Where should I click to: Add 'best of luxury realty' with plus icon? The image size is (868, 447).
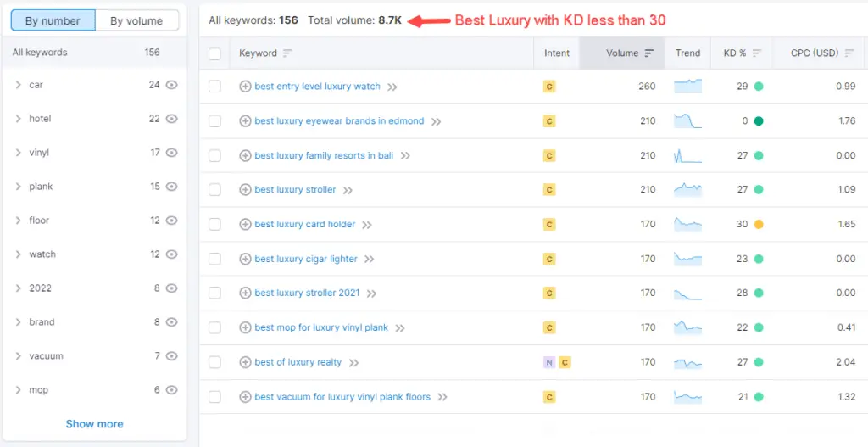[x=245, y=362]
